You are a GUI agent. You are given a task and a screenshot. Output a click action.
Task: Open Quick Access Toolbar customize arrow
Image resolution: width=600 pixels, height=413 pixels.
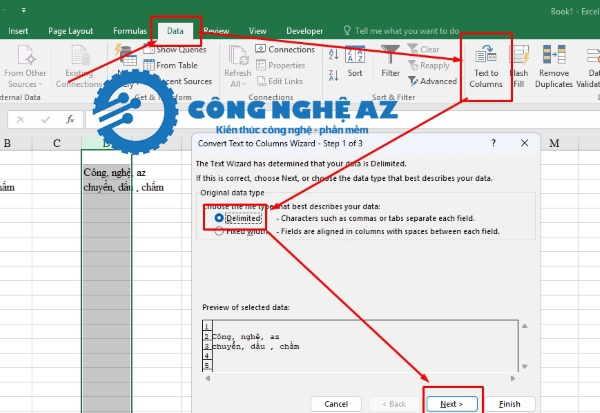click(24, 10)
